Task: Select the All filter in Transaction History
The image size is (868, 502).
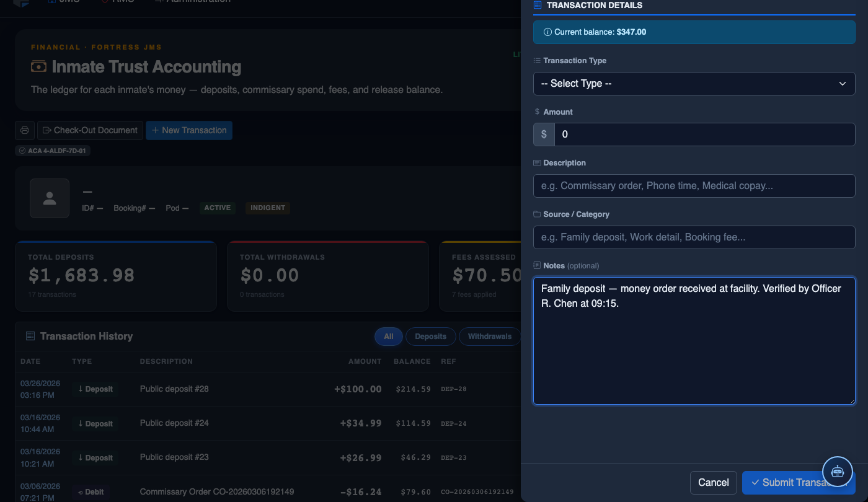Action: pos(389,337)
